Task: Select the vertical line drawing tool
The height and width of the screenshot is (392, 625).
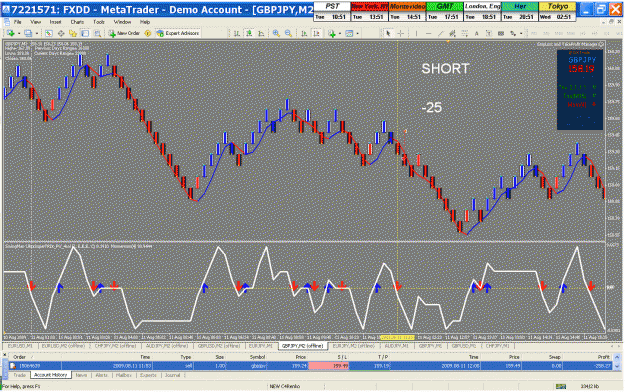Action: point(416,33)
